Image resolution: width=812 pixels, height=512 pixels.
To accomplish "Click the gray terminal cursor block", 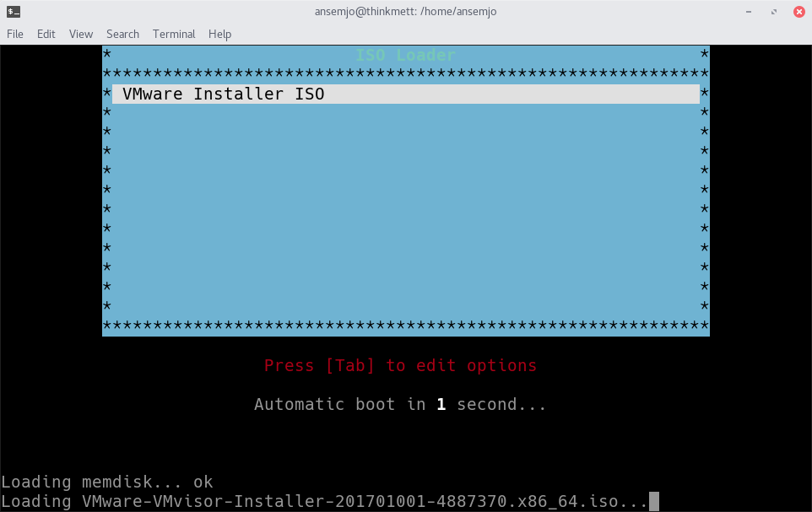I will (x=653, y=502).
